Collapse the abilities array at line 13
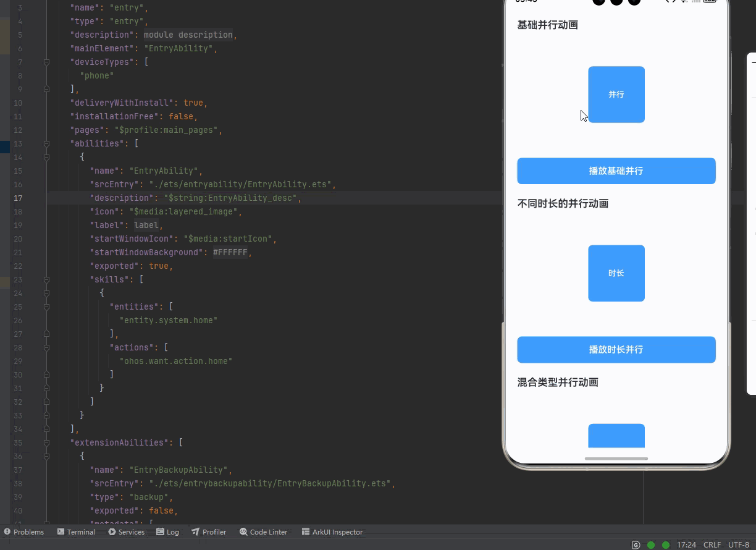The height and width of the screenshot is (550, 756). click(46, 143)
